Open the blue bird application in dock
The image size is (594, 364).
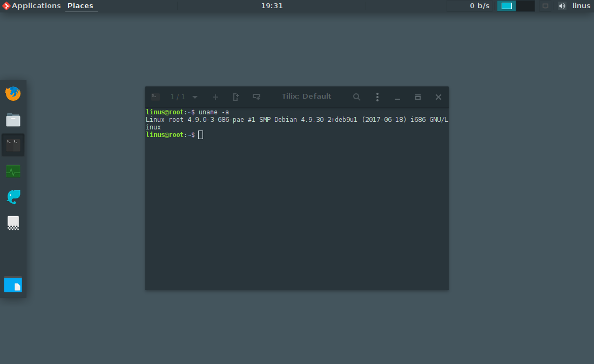13,197
